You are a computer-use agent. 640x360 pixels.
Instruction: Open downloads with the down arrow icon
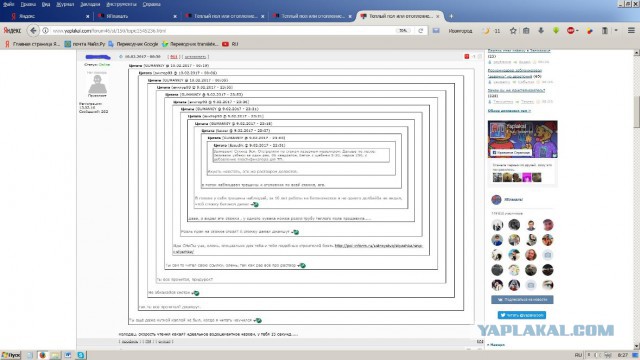(541, 31)
